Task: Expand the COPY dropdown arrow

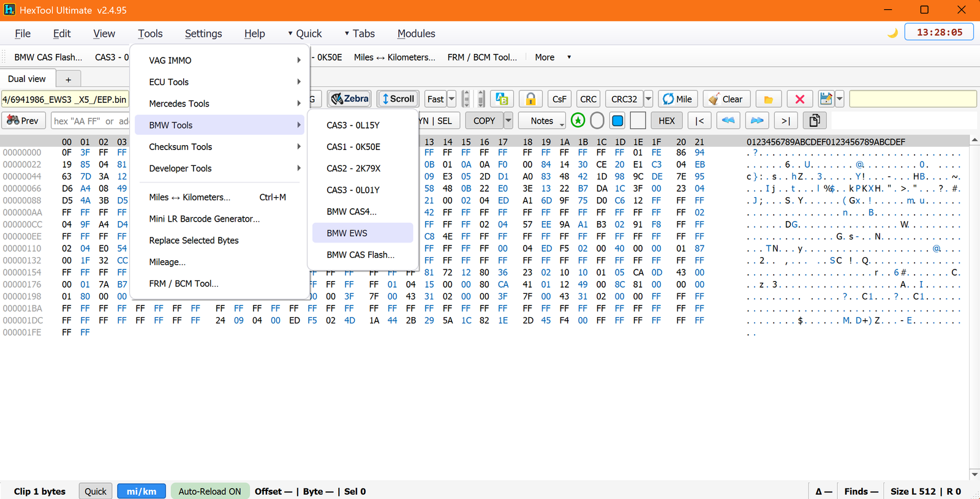Action: pos(508,121)
